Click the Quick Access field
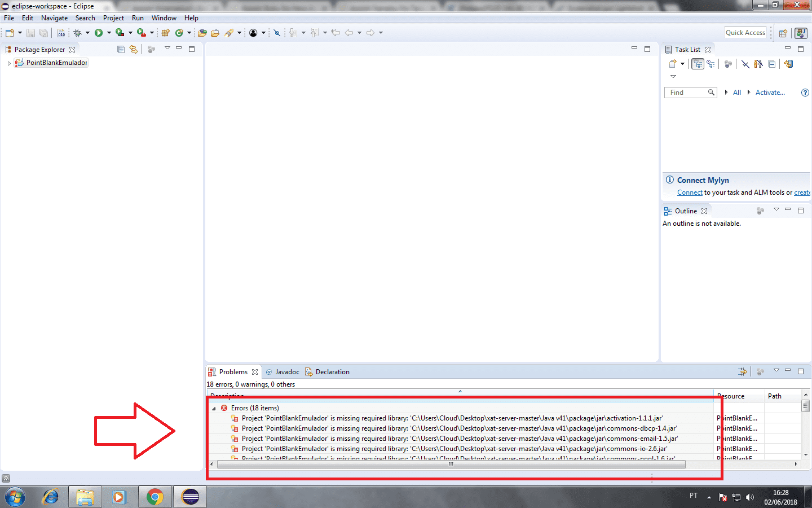Viewport: 812px width, 508px height. (x=745, y=33)
